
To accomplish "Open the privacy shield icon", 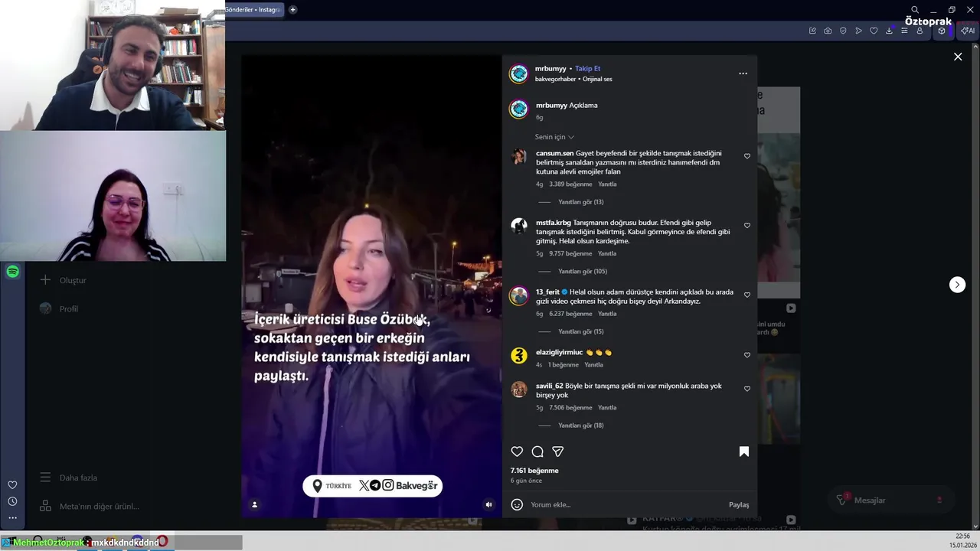I will [x=843, y=31].
